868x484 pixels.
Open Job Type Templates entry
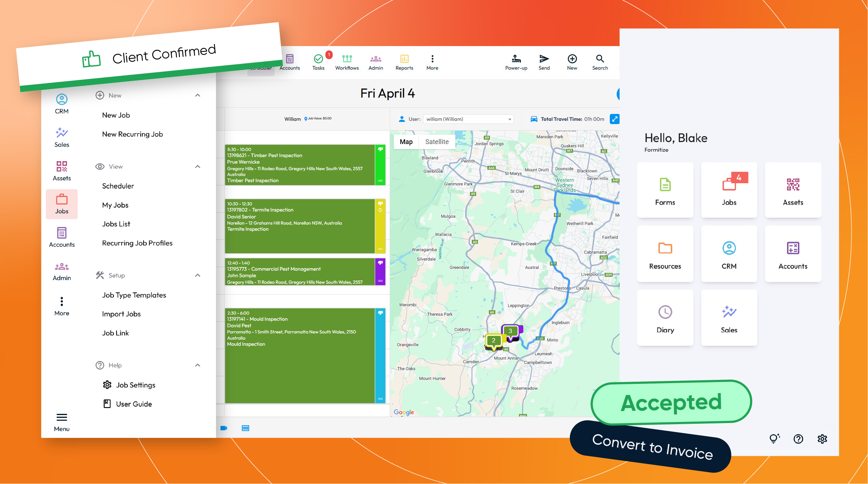(134, 295)
